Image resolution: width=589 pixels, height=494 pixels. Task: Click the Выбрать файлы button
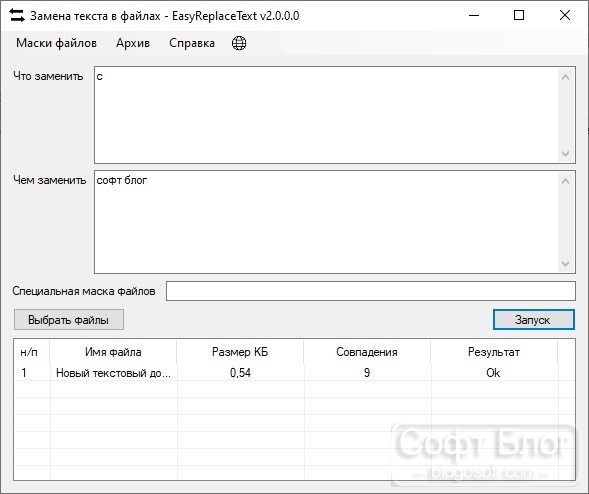(69, 320)
